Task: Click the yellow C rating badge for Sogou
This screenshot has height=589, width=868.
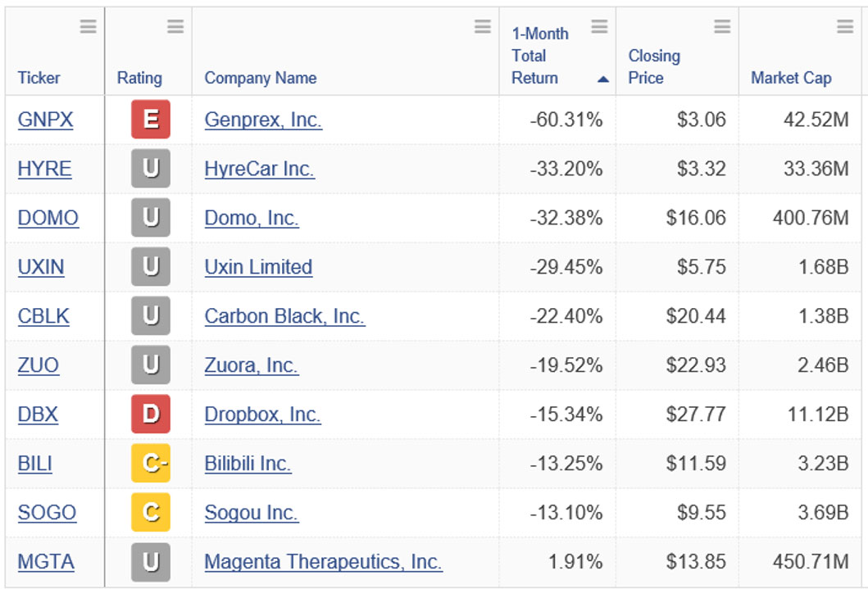Action: 151,512
